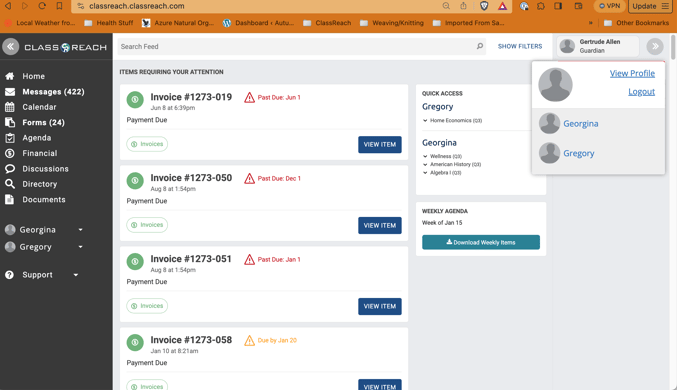Click green invoice icon for Invoice #1273-050

point(135,180)
